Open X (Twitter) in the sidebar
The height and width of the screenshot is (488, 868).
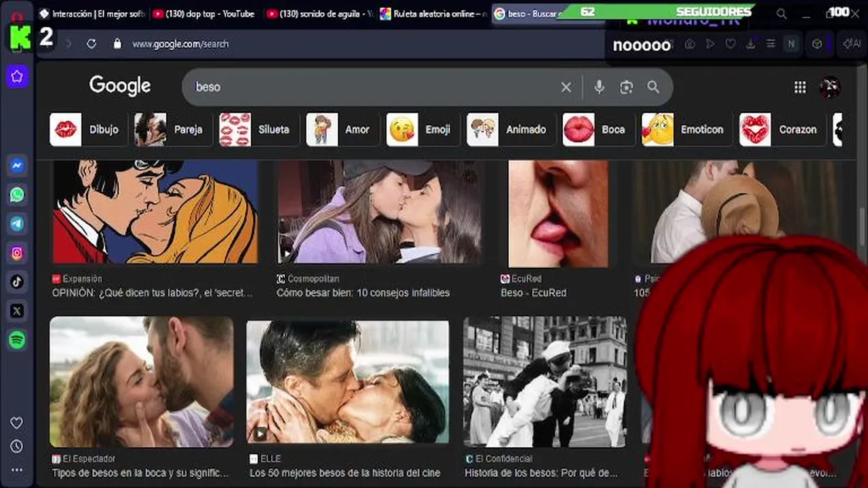coord(17,311)
